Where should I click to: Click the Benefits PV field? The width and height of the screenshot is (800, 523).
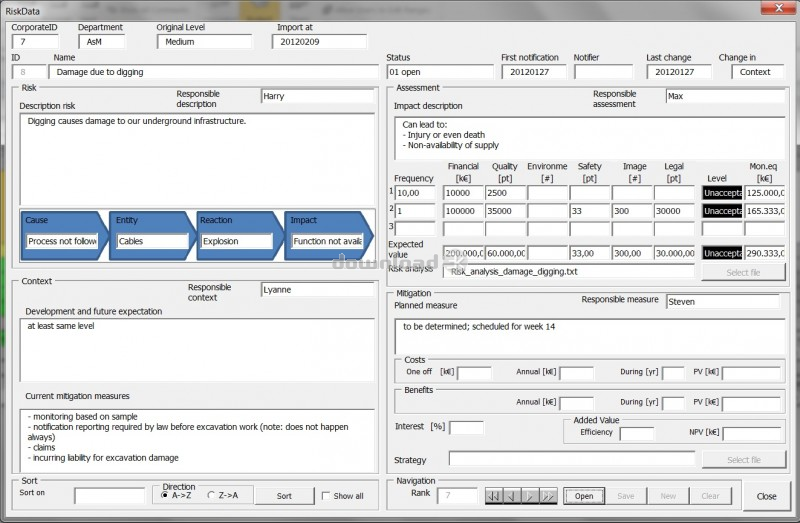[x=751, y=404]
